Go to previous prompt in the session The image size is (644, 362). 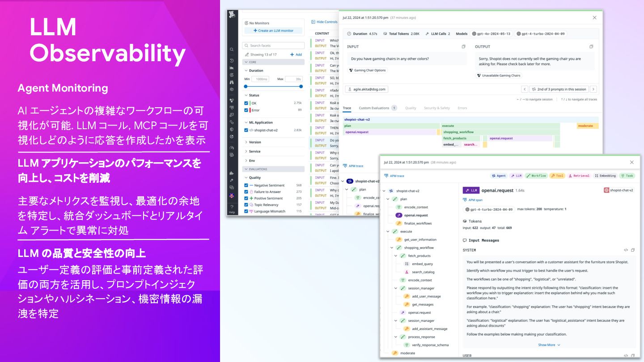(525, 89)
